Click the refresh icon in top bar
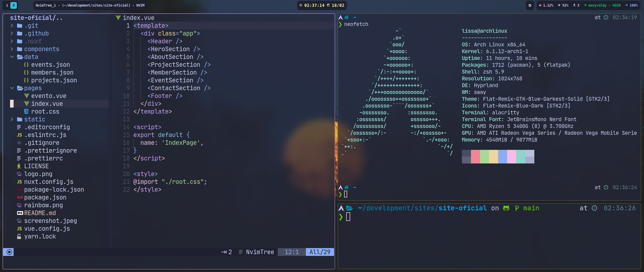 (x=530, y=5)
